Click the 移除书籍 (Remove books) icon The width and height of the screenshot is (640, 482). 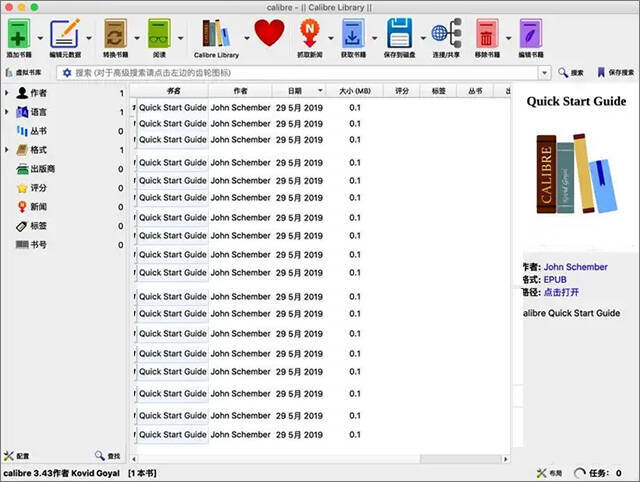click(x=486, y=34)
